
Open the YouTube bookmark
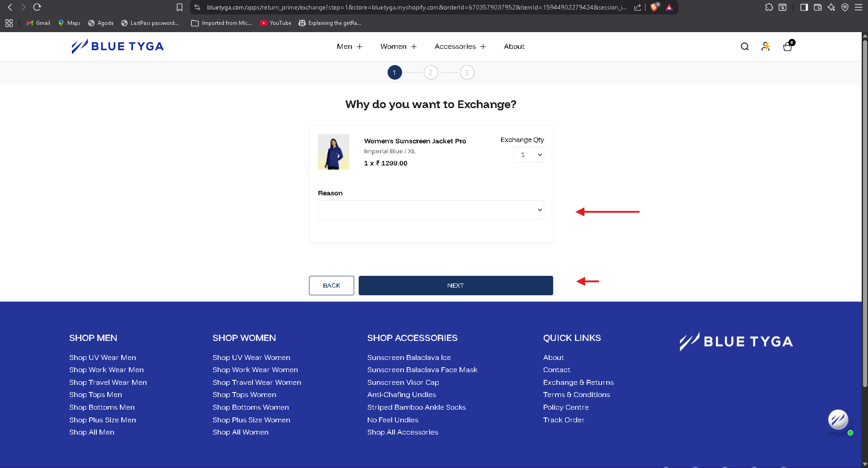click(276, 23)
